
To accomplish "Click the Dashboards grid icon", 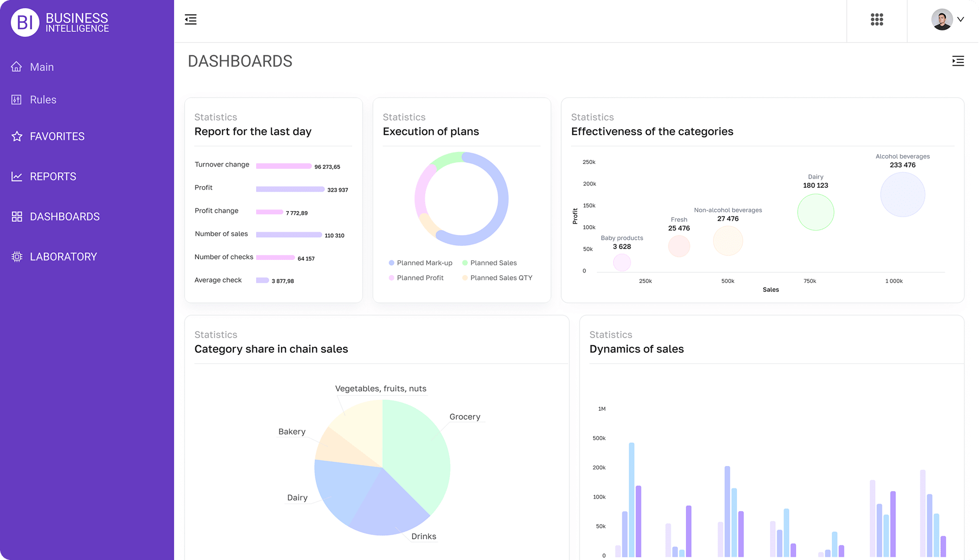I will [x=17, y=217].
